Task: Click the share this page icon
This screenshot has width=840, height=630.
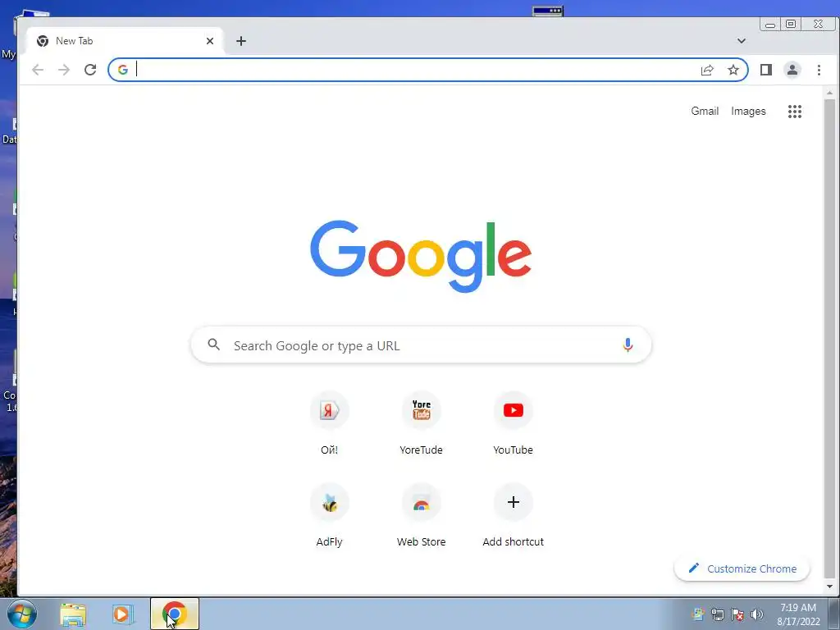Action: [x=707, y=70]
